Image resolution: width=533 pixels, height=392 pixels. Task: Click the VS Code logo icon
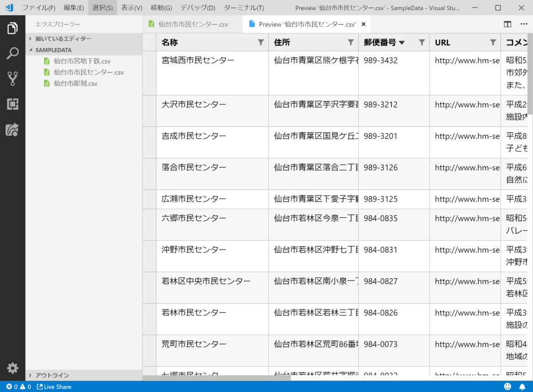(x=9, y=7)
